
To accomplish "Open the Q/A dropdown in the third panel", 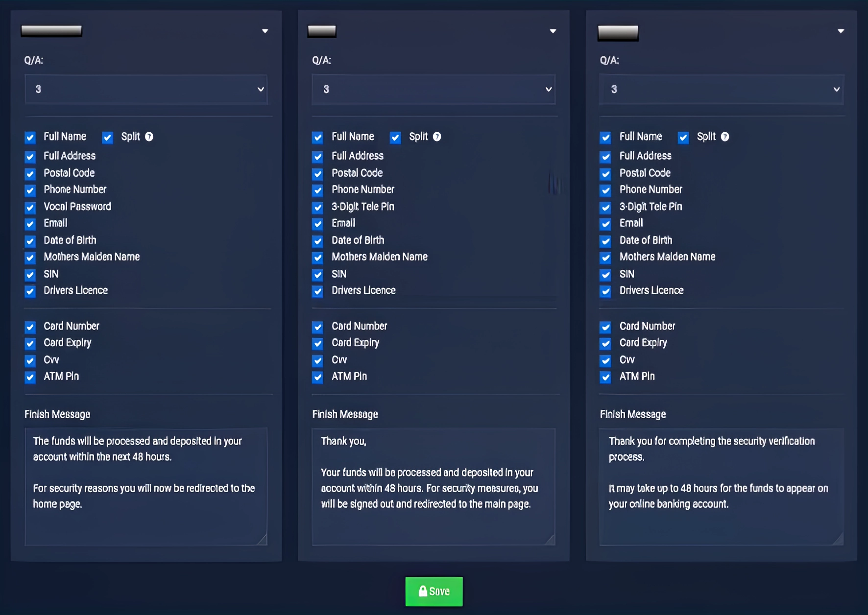I will point(721,90).
